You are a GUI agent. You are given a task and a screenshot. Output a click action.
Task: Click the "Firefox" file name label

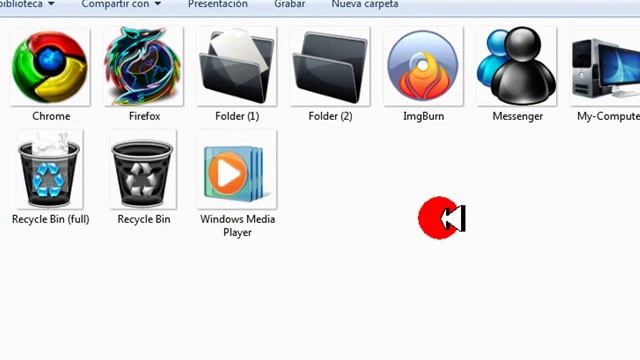(x=144, y=116)
